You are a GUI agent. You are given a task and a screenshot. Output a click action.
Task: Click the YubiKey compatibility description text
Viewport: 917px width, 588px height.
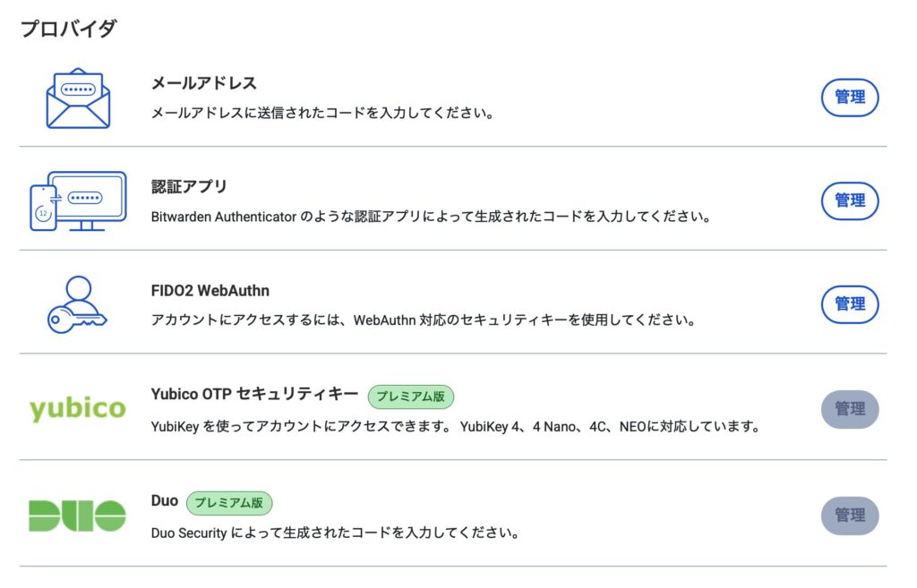[x=456, y=427]
